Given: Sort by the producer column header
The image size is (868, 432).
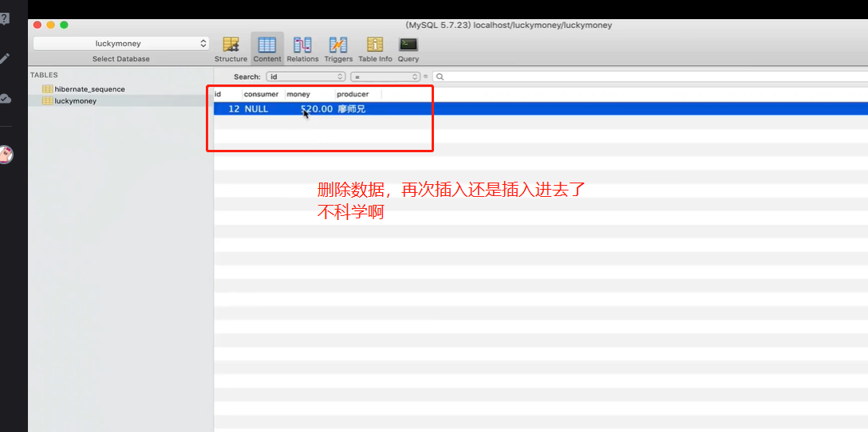Looking at the screenshot, I should (x=358, y=94).
